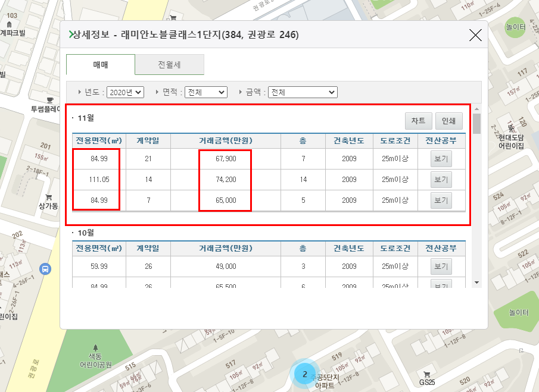Click the 111.05 area cell
Screen dimensions: 539x392
coord(99,180)
